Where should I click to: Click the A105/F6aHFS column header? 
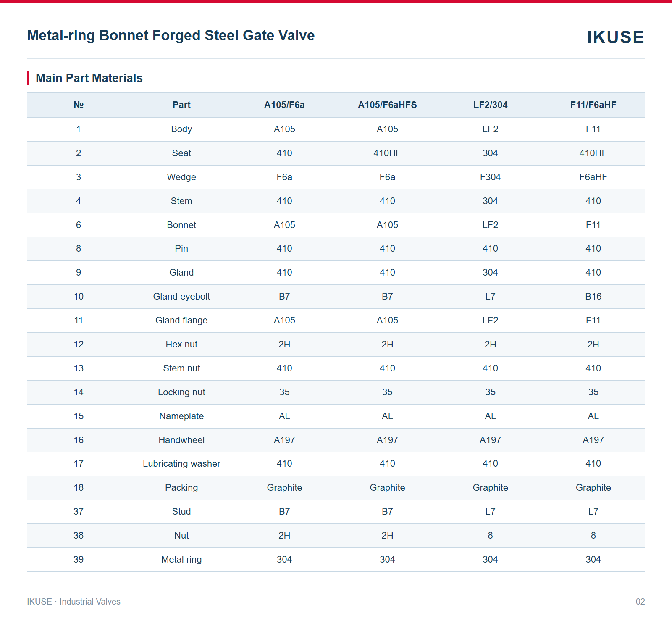pyautogui.click(x=387, y=105)
